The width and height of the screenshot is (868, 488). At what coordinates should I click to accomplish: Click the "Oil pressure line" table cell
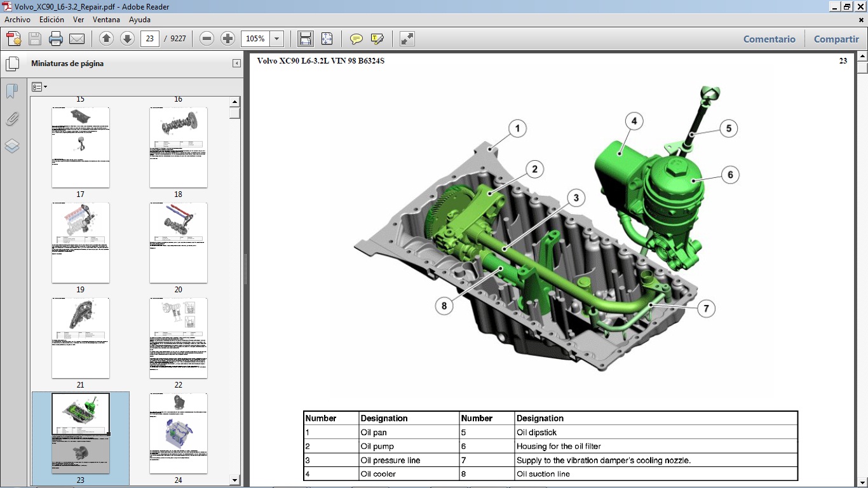[x=409, y=460]
